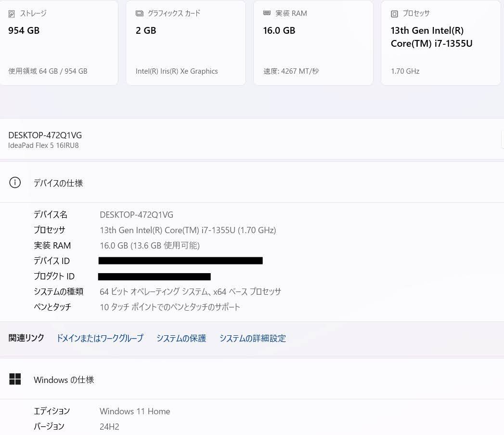
Task: Select the DESKTOP-472Q1VG title at top
Action: pyautogui.click(x=45, y=135)
